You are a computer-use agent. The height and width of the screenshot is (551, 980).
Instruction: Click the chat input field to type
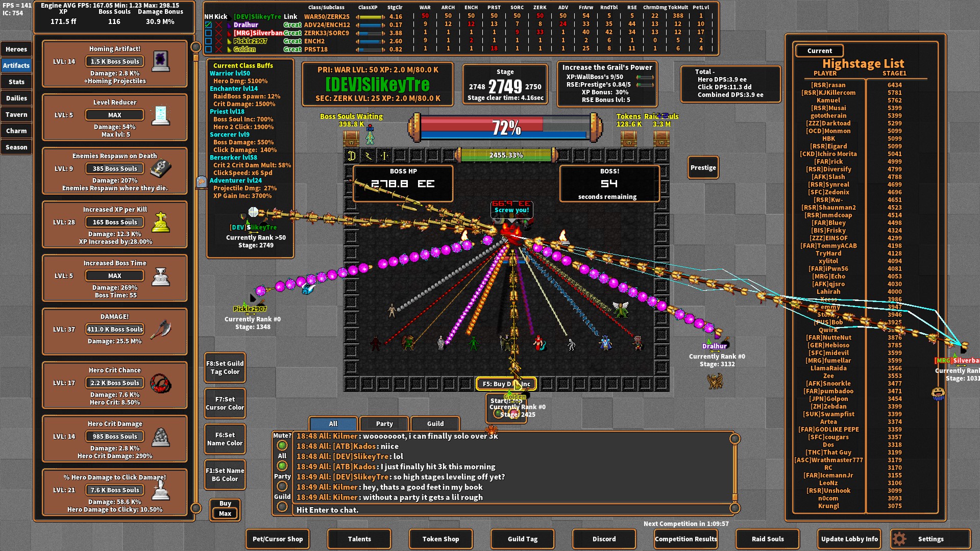tap(510, 510)
